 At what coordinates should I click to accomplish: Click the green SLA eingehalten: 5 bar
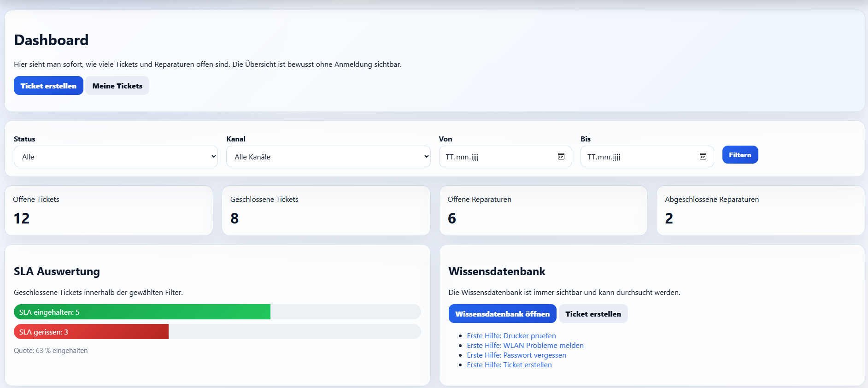tap(142, 312)
